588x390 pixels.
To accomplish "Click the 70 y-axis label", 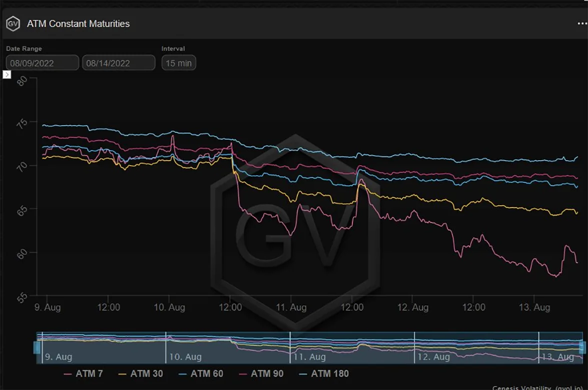I will (22, 167).
